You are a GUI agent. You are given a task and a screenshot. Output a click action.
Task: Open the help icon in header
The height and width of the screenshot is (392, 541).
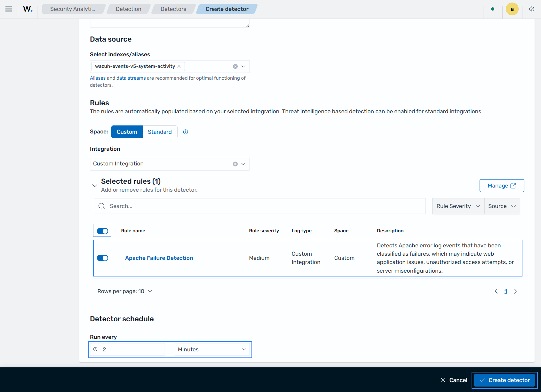pos(532,9)
